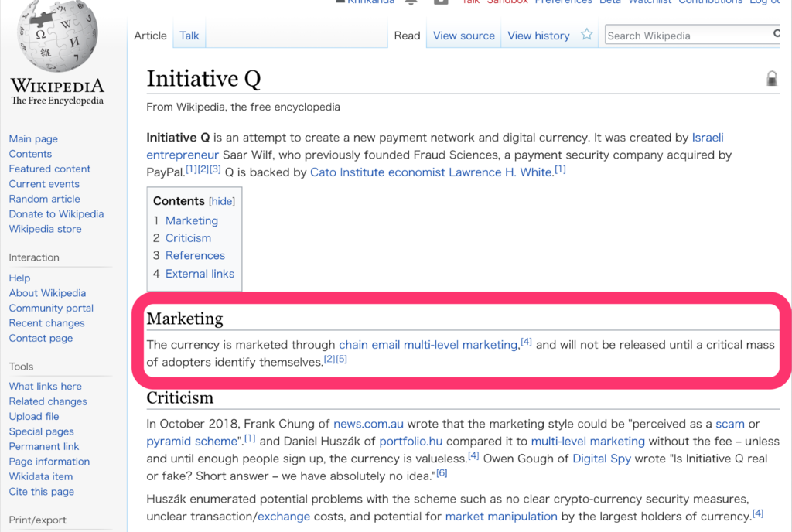Open Donate to Wikipedia link
The image size is (792, 532).
[56, 214]
